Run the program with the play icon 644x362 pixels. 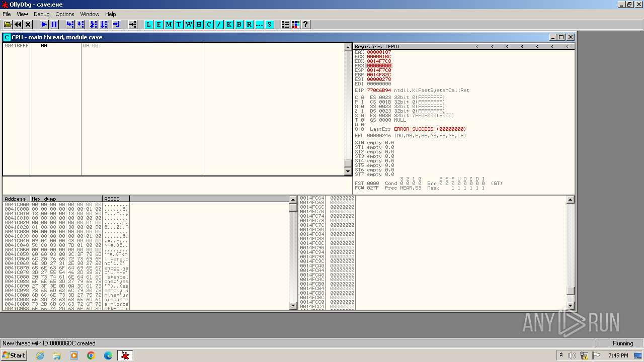coord(44,24)
